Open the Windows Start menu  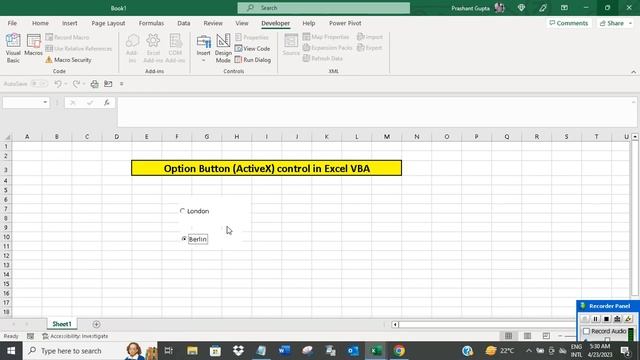click(11, 351)
